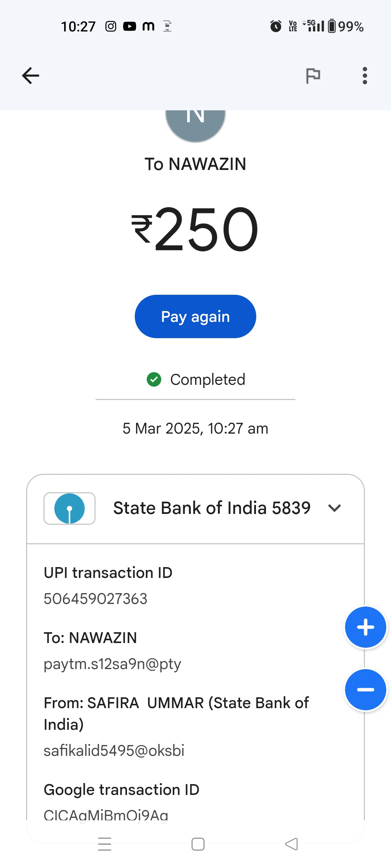Zoom in with the blue plus button

point(365,627)
